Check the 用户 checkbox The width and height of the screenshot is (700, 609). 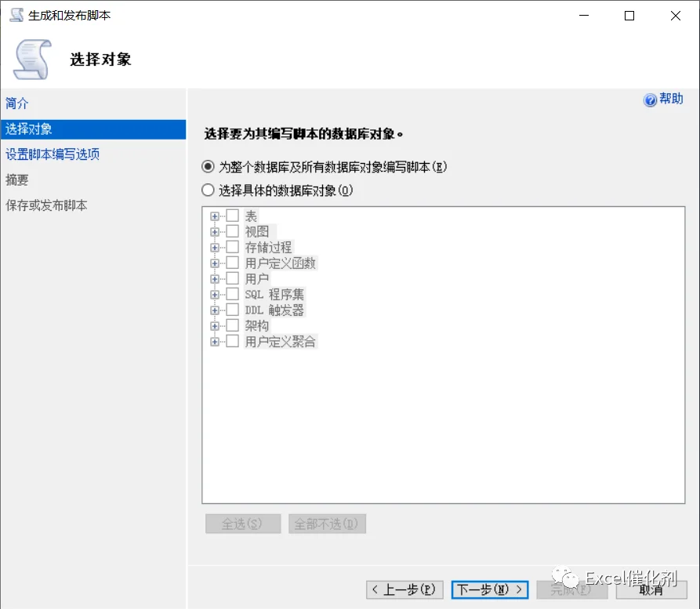tap(232, 278)
